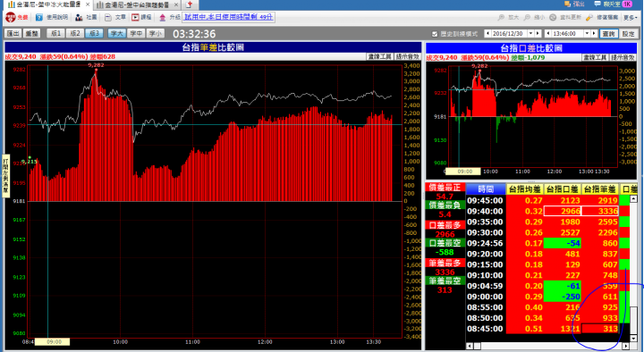Screen dimensions: 644x352
Task: Click the 縮小 zoom-out magnifier icon
Action: point(527,18)
